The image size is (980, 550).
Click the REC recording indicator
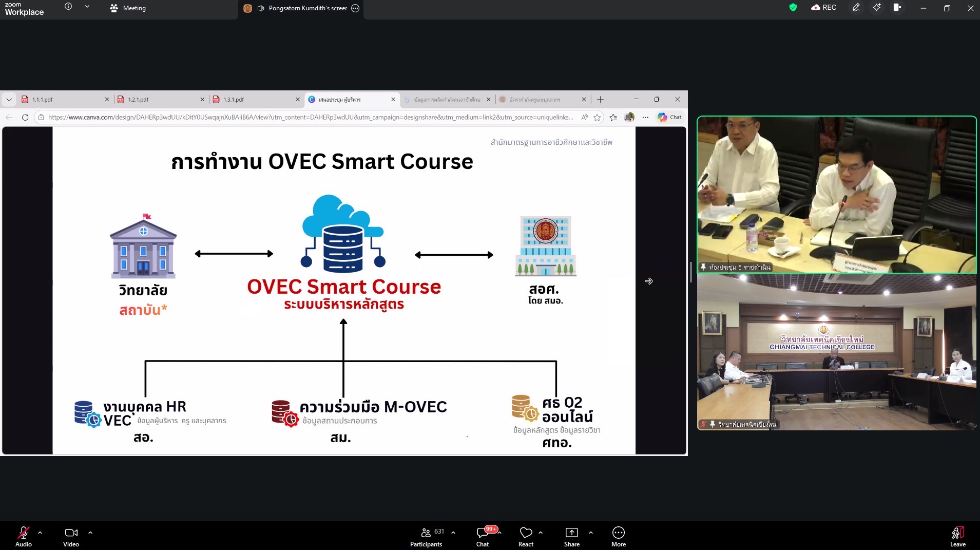824,8
